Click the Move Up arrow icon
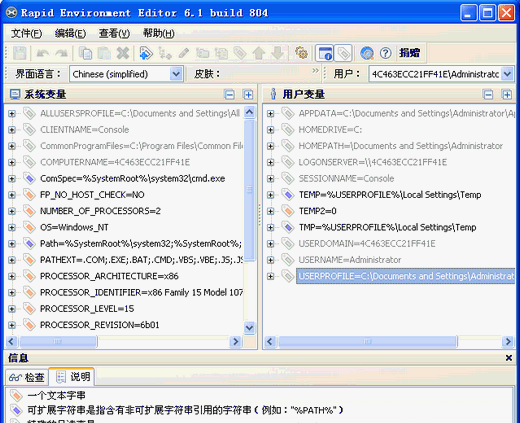Image resolution: width=520 pixels, height=423 pixels. [x=259, y=53]
